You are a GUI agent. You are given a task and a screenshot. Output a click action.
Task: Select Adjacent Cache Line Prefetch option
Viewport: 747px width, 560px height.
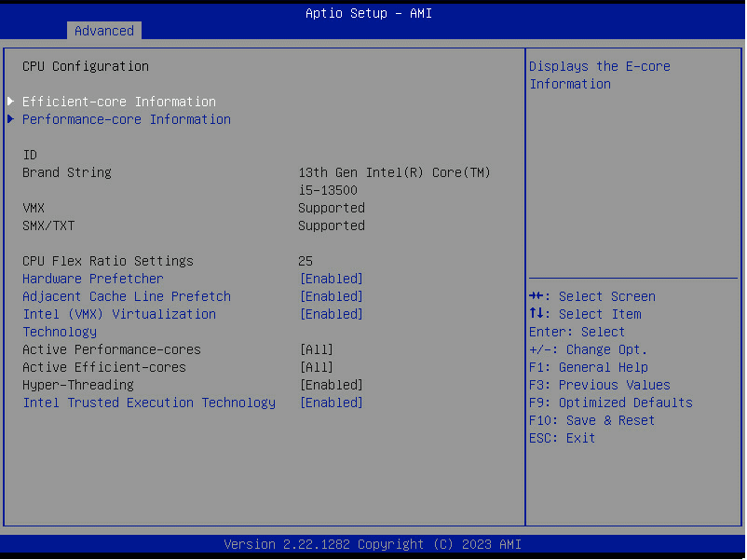pos(127,296)
